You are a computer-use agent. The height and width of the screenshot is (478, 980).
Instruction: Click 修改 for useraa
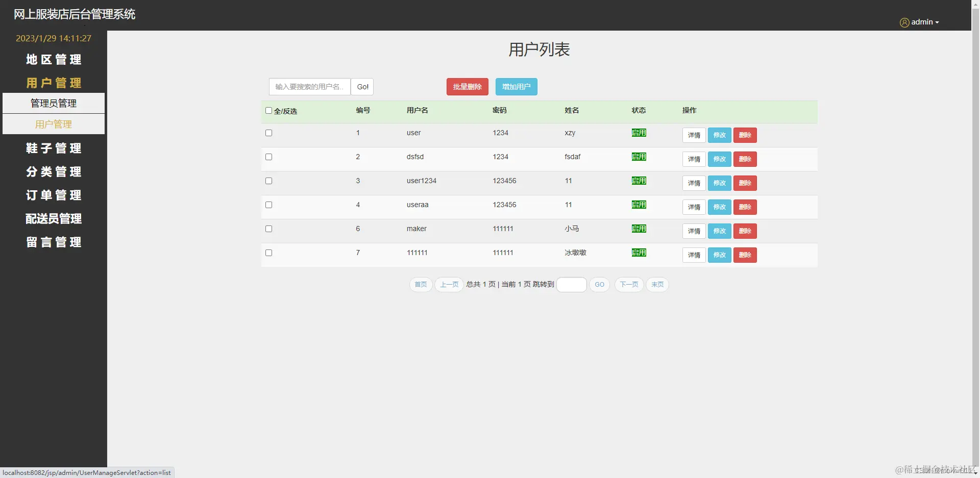pyautogui.click(x=720, y=207)
